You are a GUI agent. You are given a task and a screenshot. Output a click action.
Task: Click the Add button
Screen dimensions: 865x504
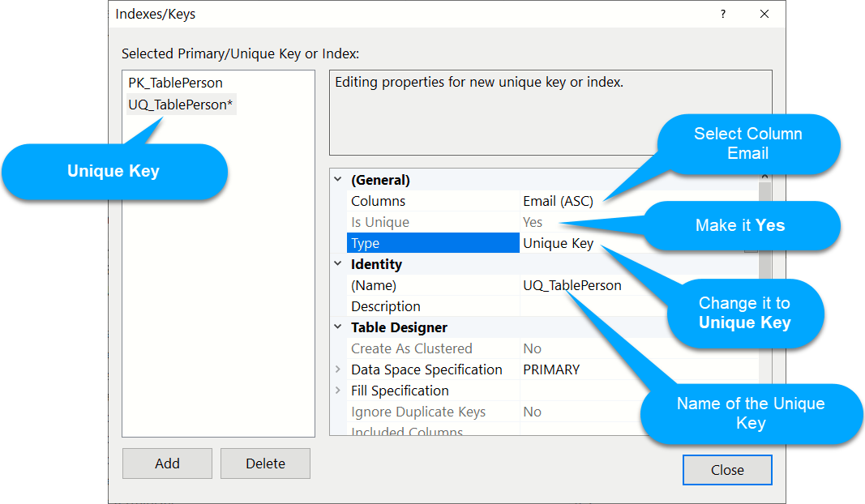(x=167, y=463)
